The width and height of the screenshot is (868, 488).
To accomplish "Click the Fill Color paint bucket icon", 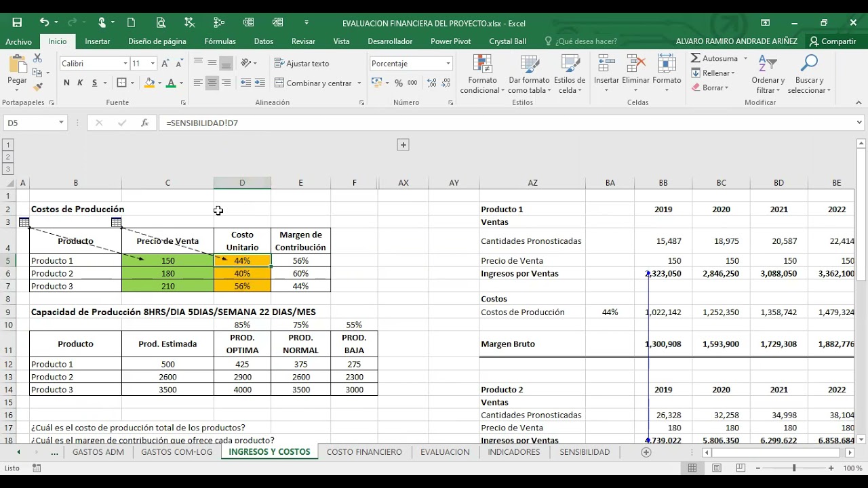I will click(150, 83).
